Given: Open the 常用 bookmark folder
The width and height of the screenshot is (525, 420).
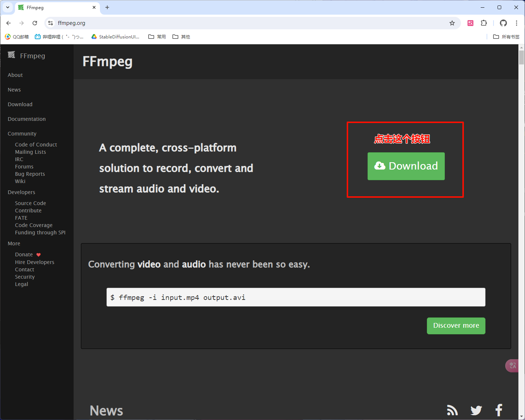Looking at the screenshot, I should pyautogui.click(x=157, y=37).
